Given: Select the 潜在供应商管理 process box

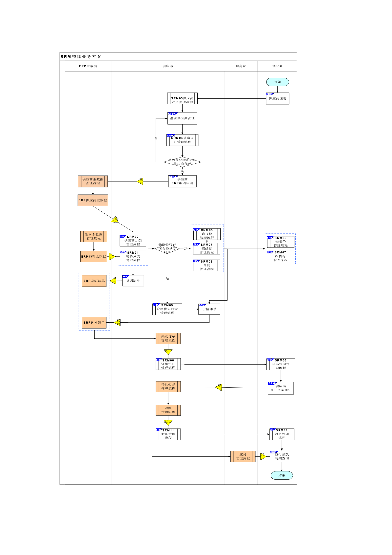Looking at the screenshot, I should coord(182,118).
